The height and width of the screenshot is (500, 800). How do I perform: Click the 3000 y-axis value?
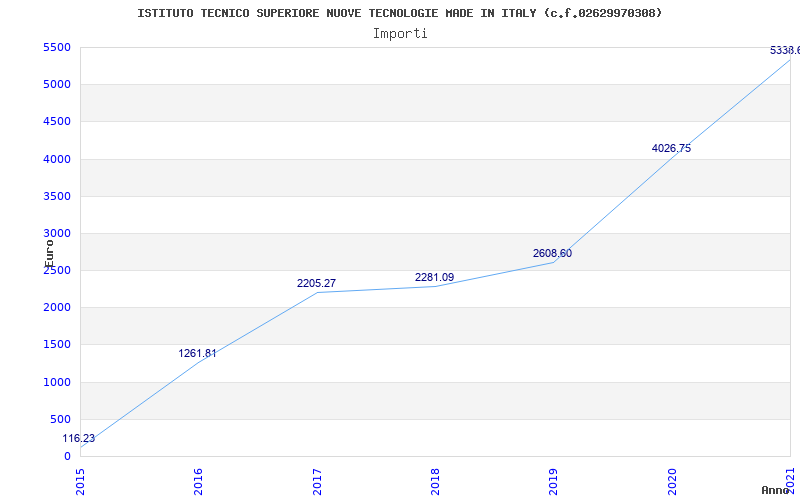coord(57,233)
